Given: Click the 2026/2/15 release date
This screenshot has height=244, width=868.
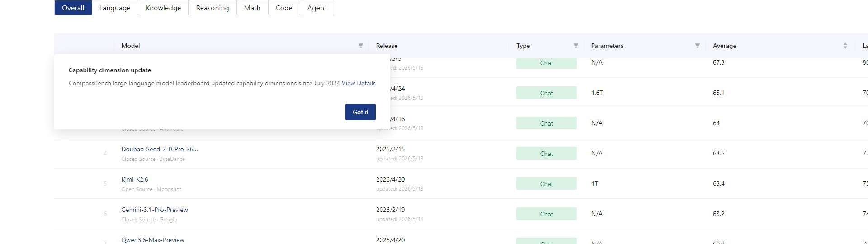Looking at the screenshot, I should pos(390,149).
